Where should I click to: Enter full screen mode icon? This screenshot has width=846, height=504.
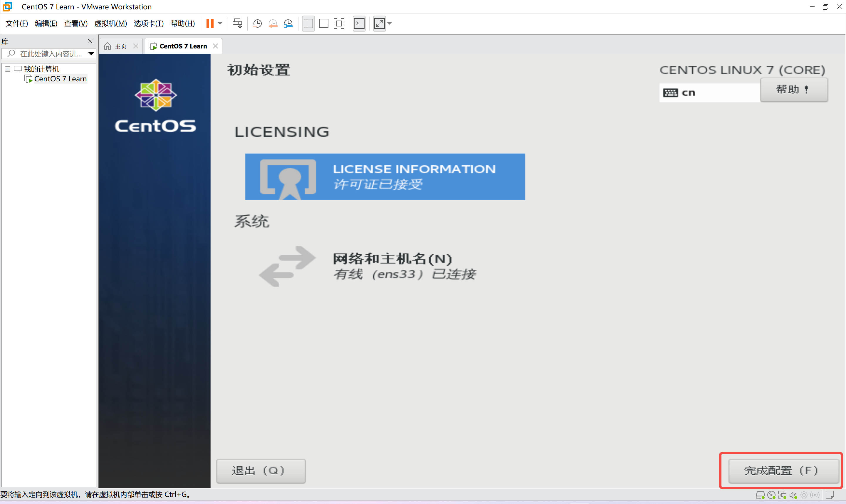[339, 23]
